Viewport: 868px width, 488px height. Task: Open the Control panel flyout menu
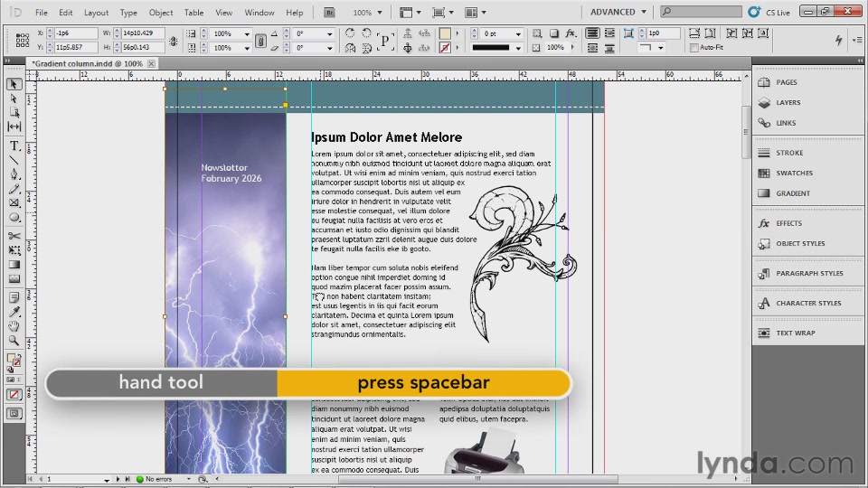click(857, 40)
